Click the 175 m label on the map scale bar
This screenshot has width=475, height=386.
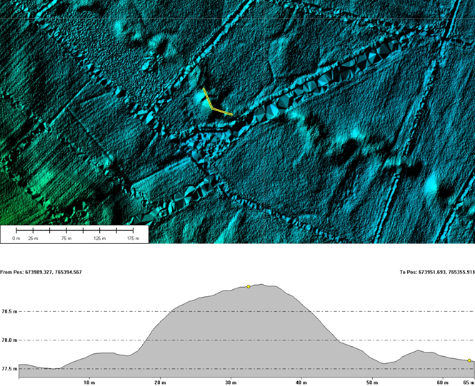click(133, 238)
